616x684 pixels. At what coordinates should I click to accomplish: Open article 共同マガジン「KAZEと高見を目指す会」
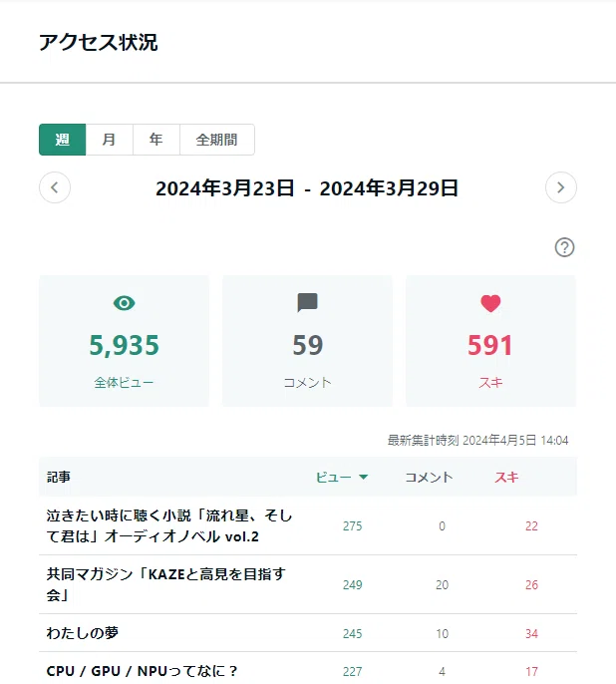tap(166, 584)
